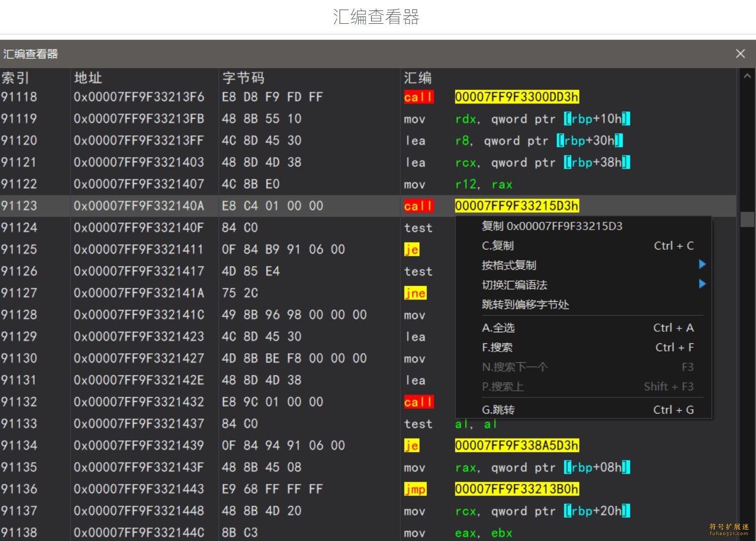
Task: Close the 汇编查看器 window
Action: [x=740, y=54]
